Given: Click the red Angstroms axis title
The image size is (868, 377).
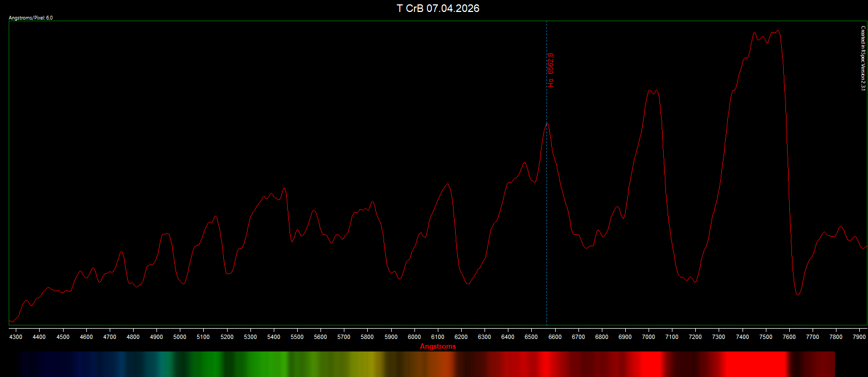Looking at the screenshot, I should click(438, 347).
